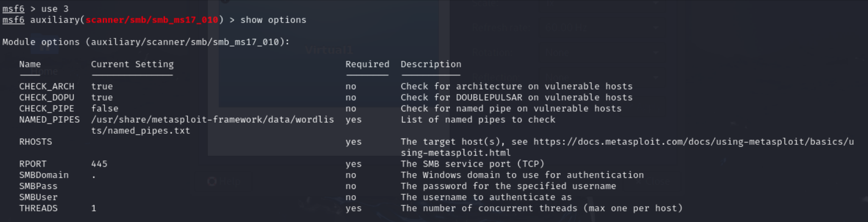Click the red module path scanner/smb/smb_ms17_010

click(x=152, y=20)
